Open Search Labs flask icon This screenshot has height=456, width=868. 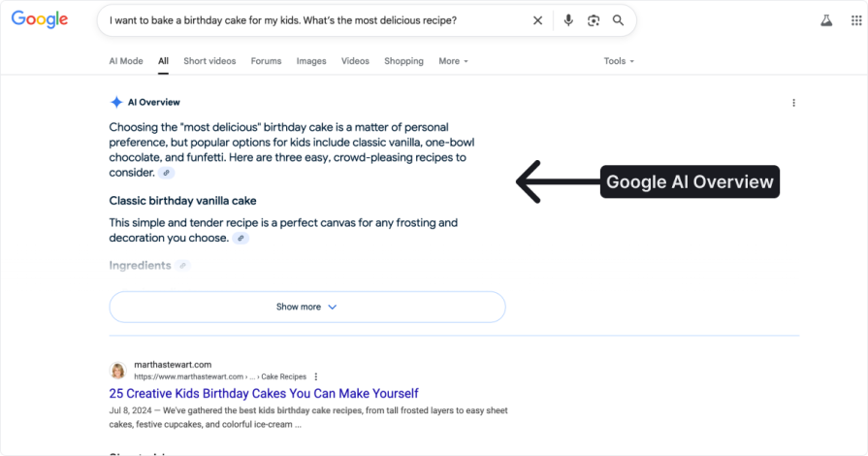tap(826, 20)
